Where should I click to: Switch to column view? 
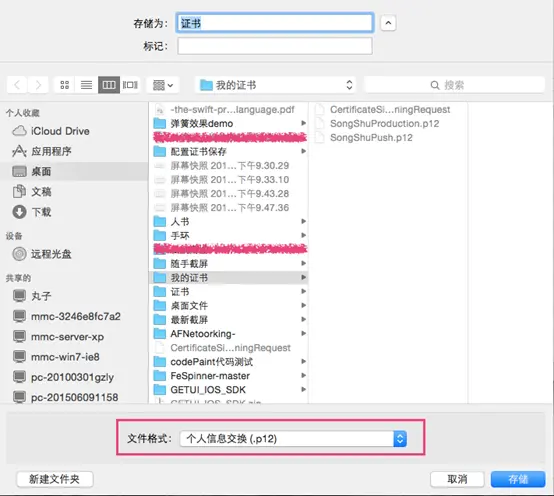click(109, 85)
